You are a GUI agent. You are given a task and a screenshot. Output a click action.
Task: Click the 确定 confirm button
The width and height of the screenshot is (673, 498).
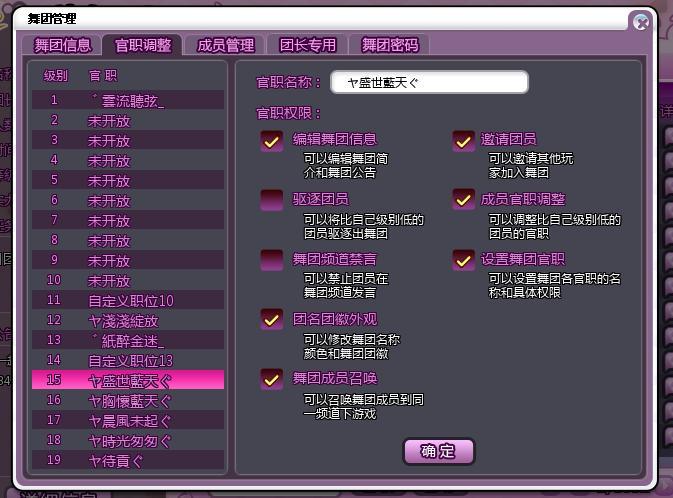(438, 451)
